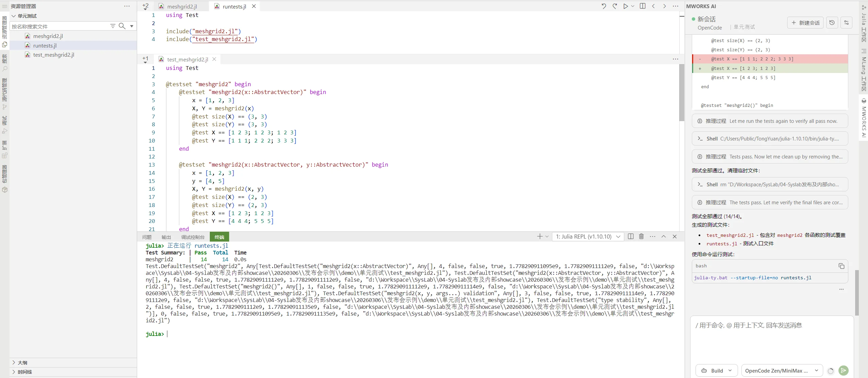Expand 推理过程 'Let me run the tests again'
The height and width of the screenshot is (378, 868).
pos(770,121)
